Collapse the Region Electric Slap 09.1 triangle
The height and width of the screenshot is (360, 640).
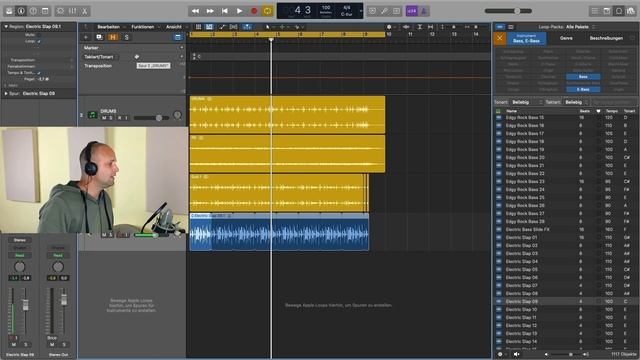click(x=6, y=27)
